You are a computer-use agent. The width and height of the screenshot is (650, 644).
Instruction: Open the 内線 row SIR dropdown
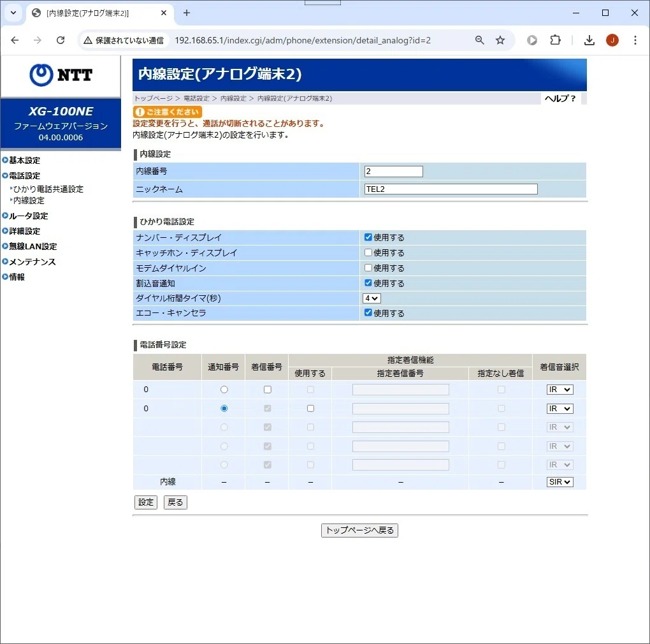(560, 482)
